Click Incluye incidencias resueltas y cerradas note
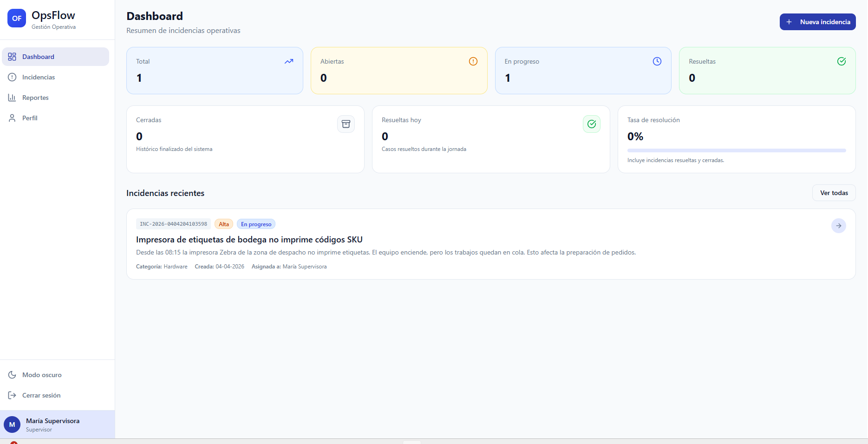Screen dimensions: 868x444 coord(676,160)
